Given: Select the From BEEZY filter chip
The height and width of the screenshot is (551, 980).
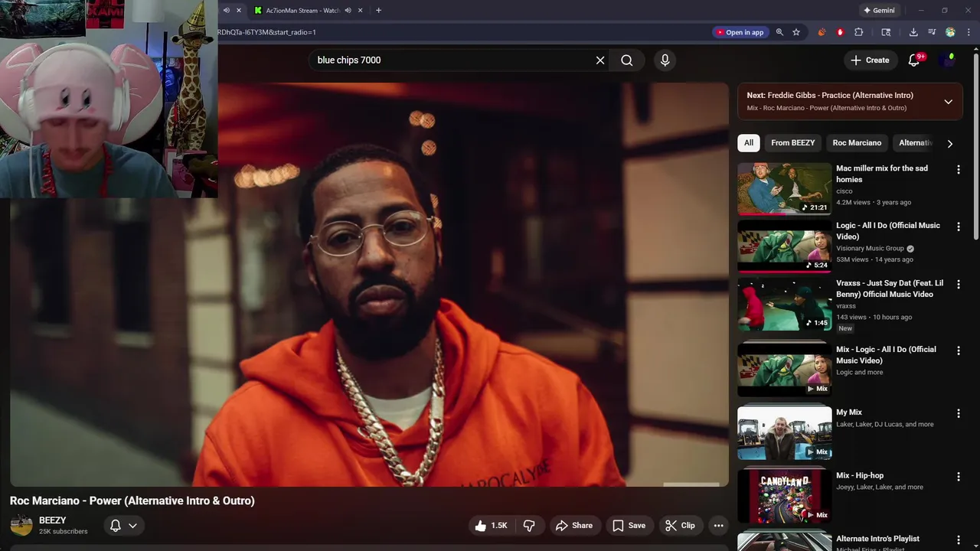Looking at the screenshot, I should (x=792, y=143).
